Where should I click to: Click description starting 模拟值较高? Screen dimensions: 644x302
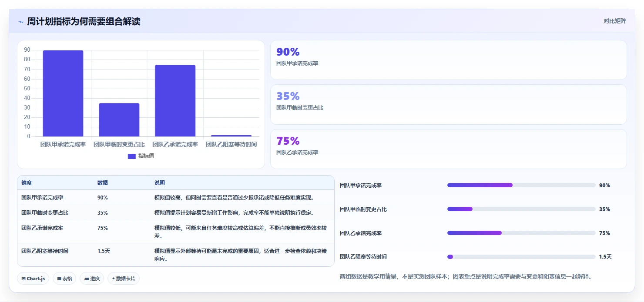coord(235,198)
